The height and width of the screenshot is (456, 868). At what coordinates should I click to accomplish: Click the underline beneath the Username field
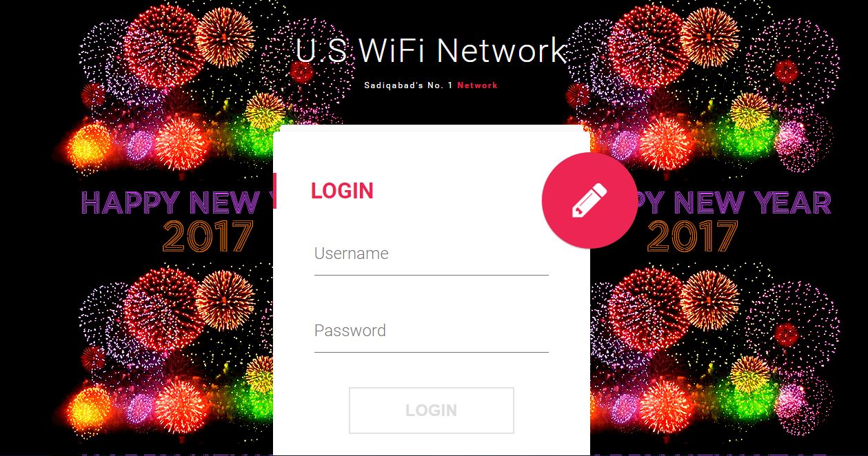431,275
